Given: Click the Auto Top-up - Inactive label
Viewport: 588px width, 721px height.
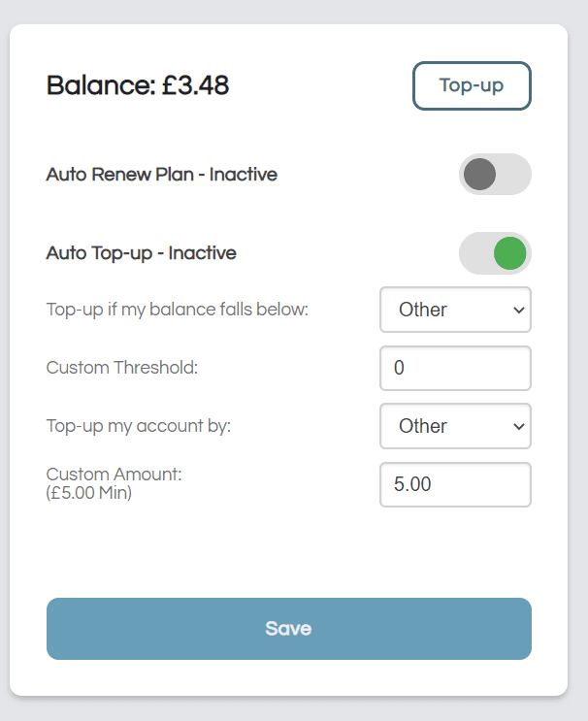Looking at the screenshot, I should tap(141, 253).
